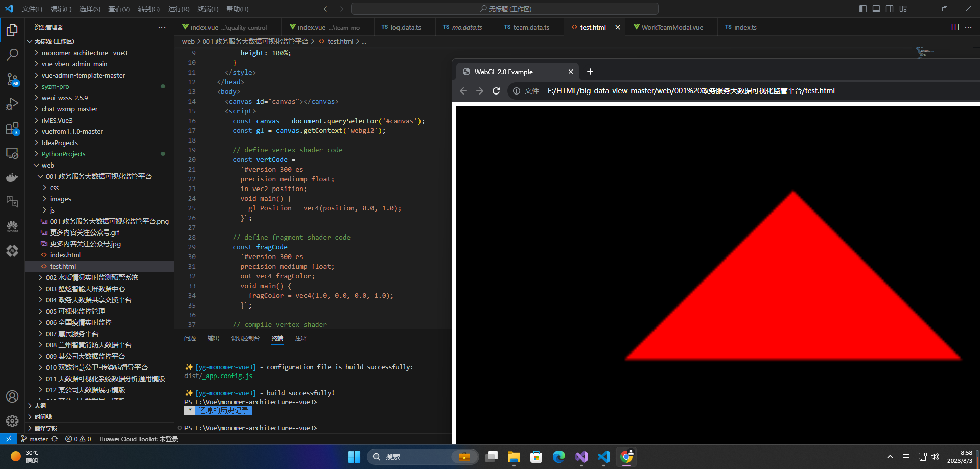Toggle primary side bar layout icon
This screenshot has height=469, width=980.
[863, 9]
